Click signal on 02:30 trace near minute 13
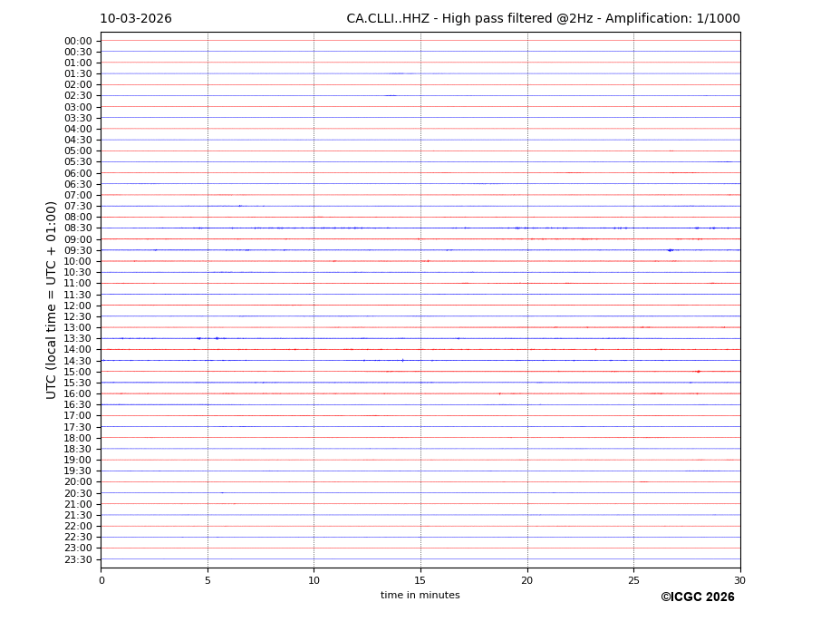Viewport: 840px width, 631px height. pyautogui.click(x=390, y=95)
